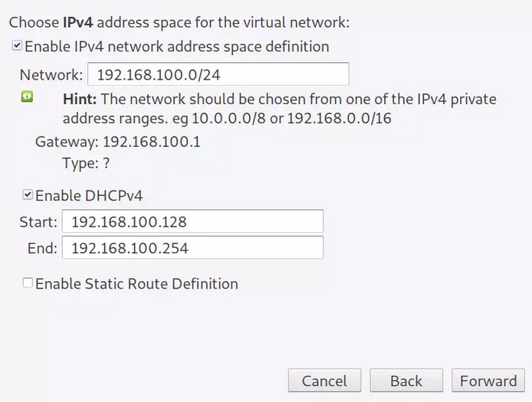Click the 'Type: ?' label
Image resolution: width=532 pixels, height=402 pixels.
[87, 163]
